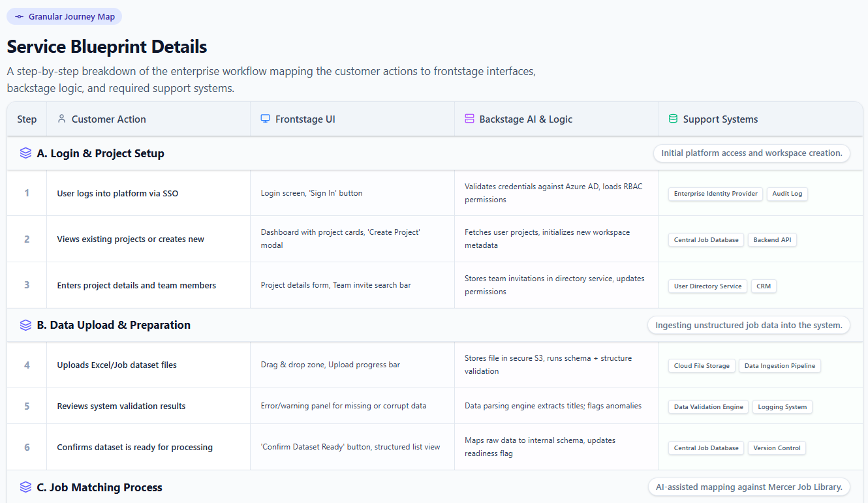Click the person icon beside Customer Action
The height and width of the screenshot is (503, 868).
(x=62, y=119)
